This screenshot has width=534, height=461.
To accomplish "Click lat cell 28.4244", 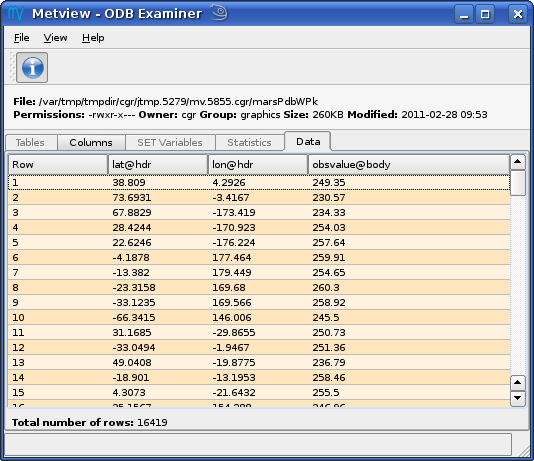I will (158, 227).
